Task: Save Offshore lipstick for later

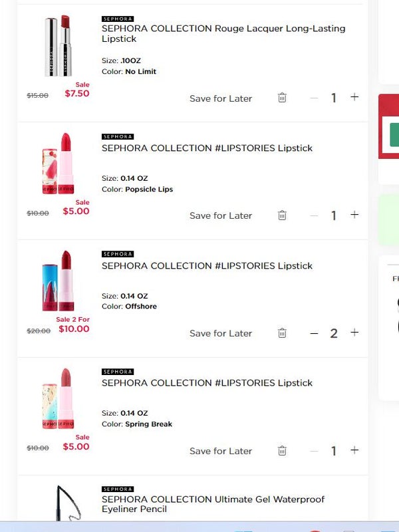Action: [x=221, y=333]
